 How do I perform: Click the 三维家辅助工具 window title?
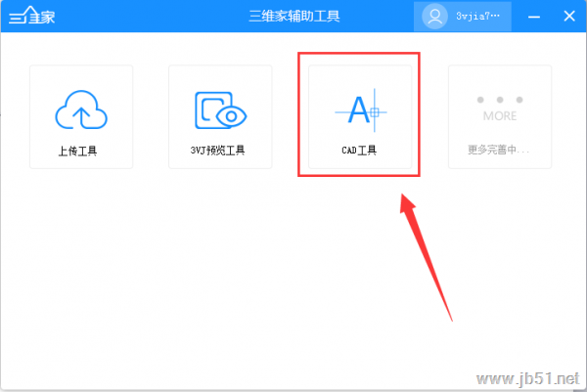tap(294, 16)
